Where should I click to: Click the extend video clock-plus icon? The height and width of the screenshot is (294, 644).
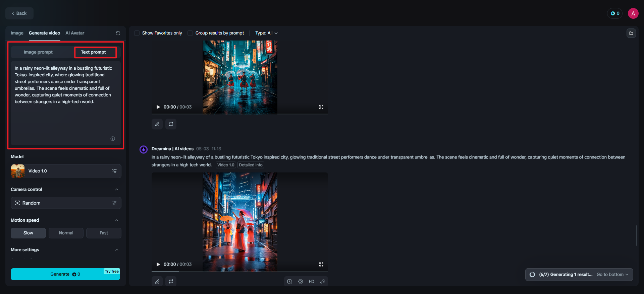pos(289,282)
